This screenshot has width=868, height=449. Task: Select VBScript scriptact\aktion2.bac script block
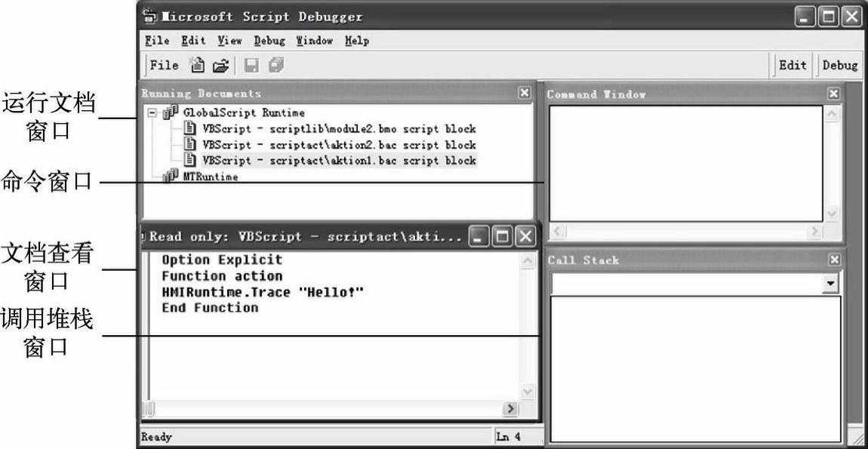coord(339,145)
